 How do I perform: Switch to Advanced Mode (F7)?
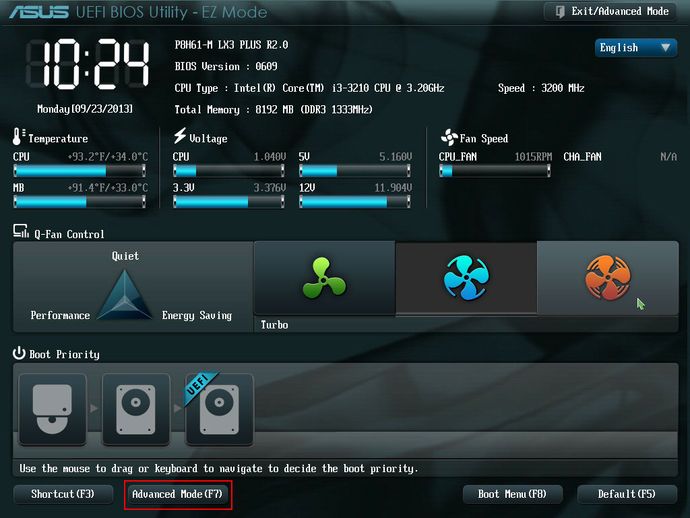(178, 494)
